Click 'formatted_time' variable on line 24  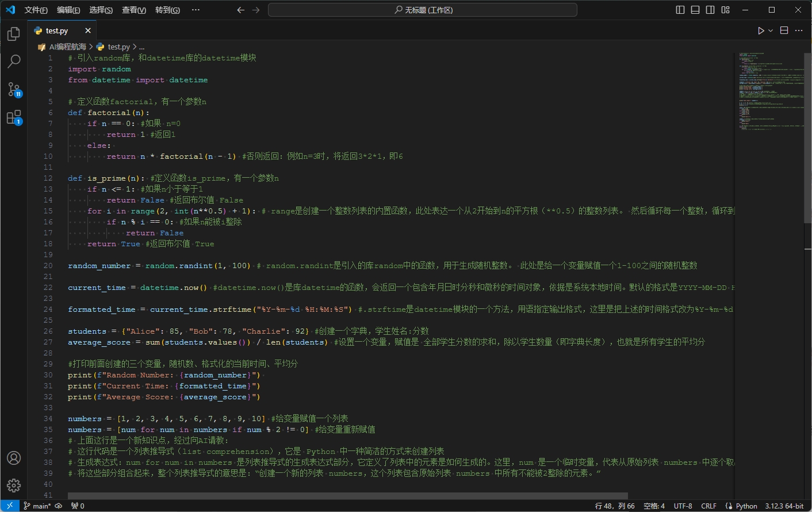pyautogui.click(x=102, y=310)
